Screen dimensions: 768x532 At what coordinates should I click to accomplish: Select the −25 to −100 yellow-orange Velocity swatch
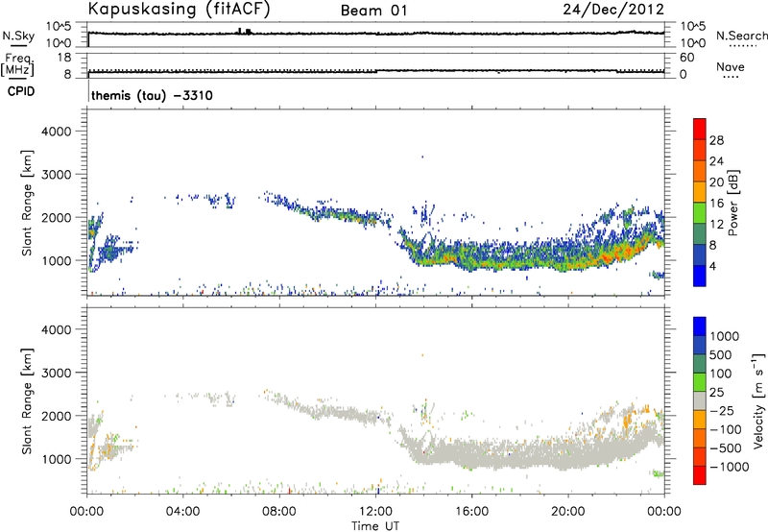[700, 420]
